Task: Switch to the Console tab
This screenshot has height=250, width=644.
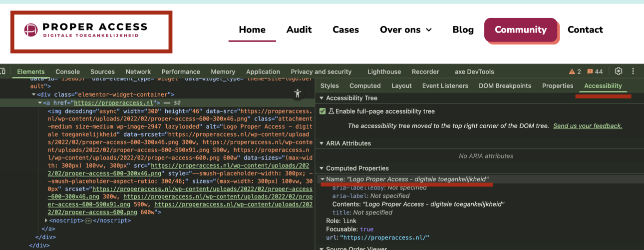Action: pyautogui.click(x=67, y=71)
